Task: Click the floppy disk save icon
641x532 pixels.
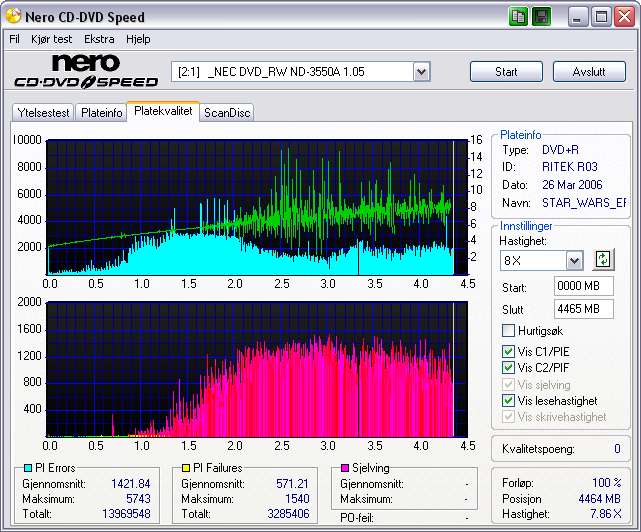Action: click(x=540, y=16)
